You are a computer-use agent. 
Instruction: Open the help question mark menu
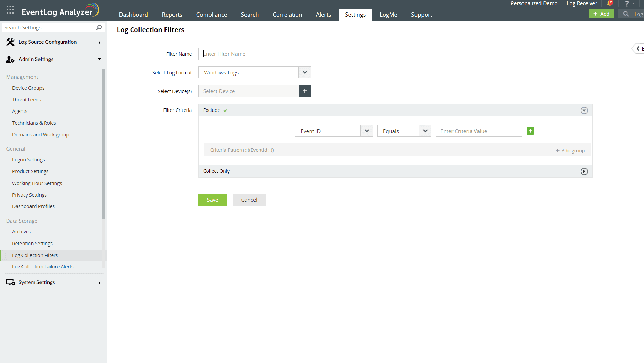click(627, 3)
